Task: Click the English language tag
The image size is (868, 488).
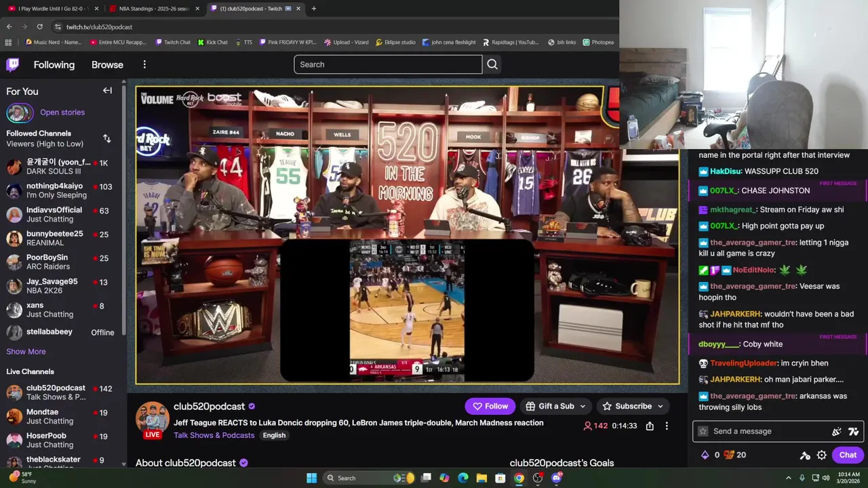Action: coord(274,435)
